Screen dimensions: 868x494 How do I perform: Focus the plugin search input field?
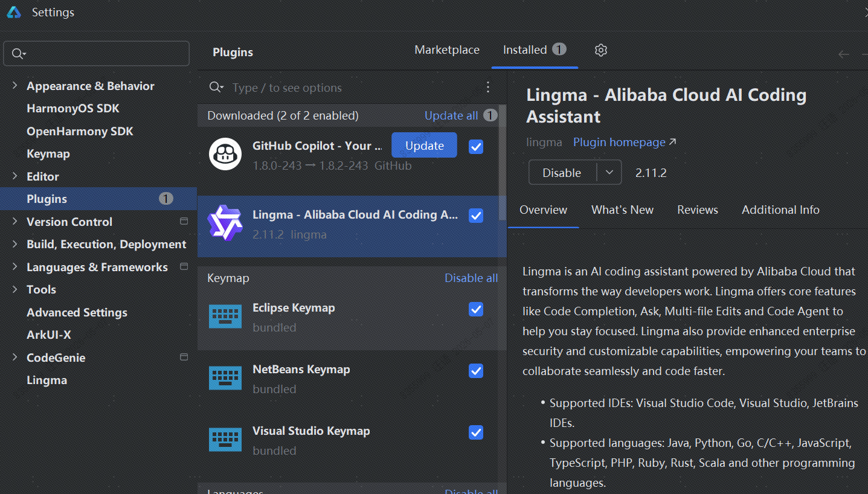point(356,88)
